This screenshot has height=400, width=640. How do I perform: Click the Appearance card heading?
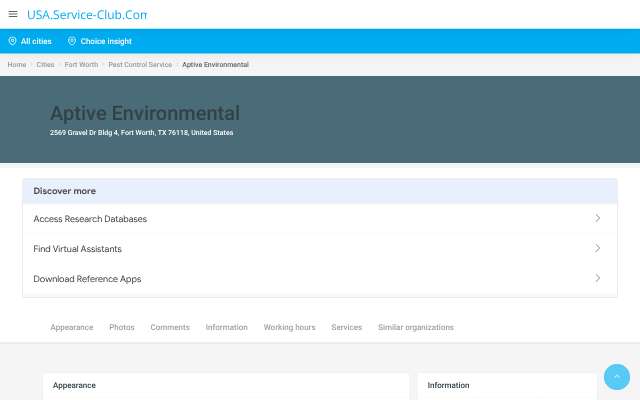pos(74,385)
